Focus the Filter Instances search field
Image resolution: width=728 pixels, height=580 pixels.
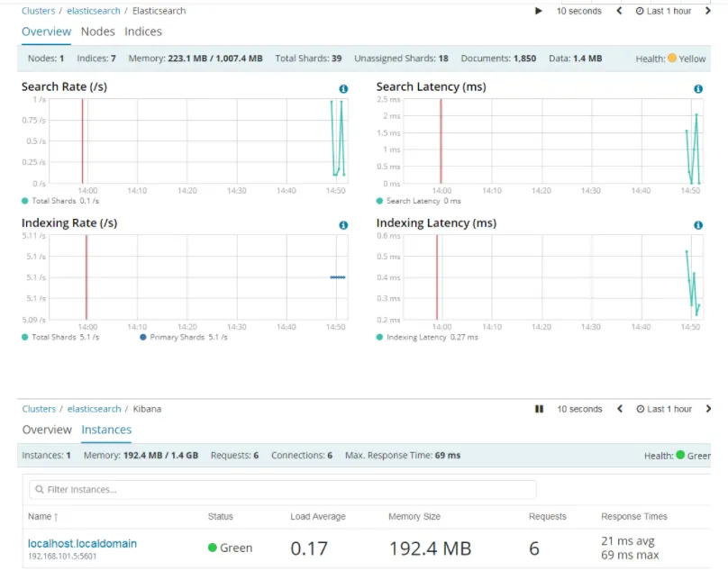[283, 490]
